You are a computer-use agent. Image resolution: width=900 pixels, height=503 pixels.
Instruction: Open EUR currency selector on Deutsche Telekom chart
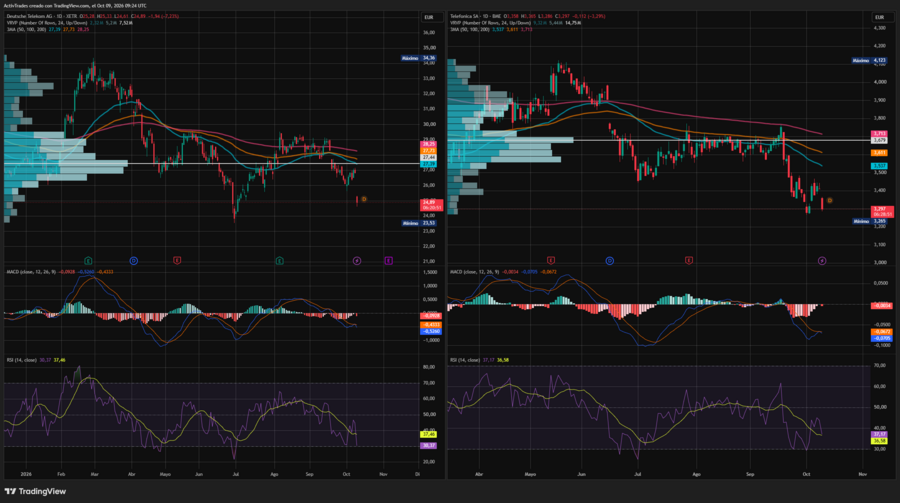pyautogui.click(x=429, y=17)
